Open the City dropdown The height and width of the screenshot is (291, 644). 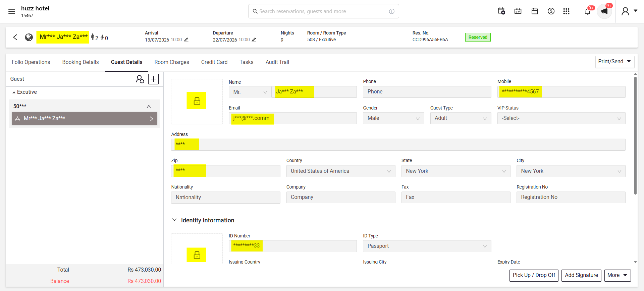point(571,171)
